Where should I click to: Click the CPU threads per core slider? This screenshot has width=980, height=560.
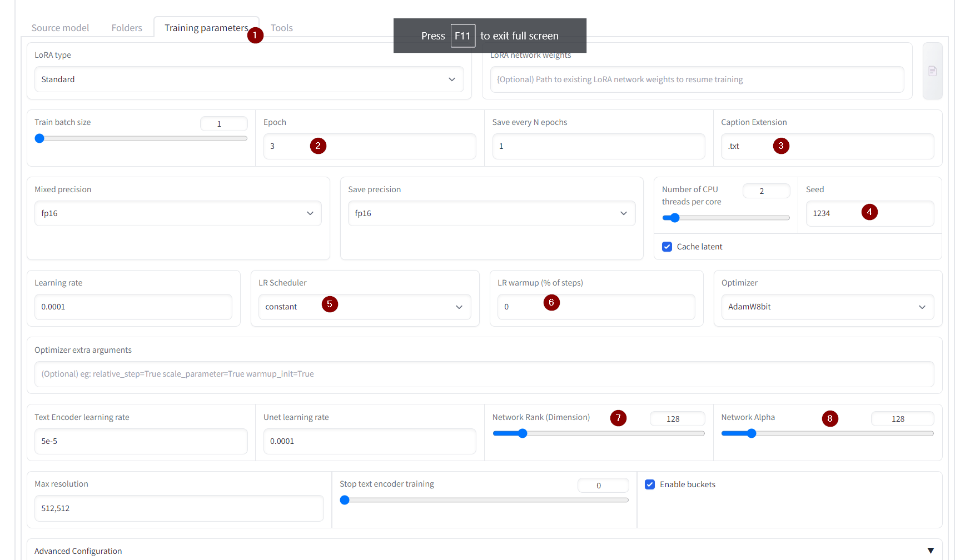click(x=726, y=218)
